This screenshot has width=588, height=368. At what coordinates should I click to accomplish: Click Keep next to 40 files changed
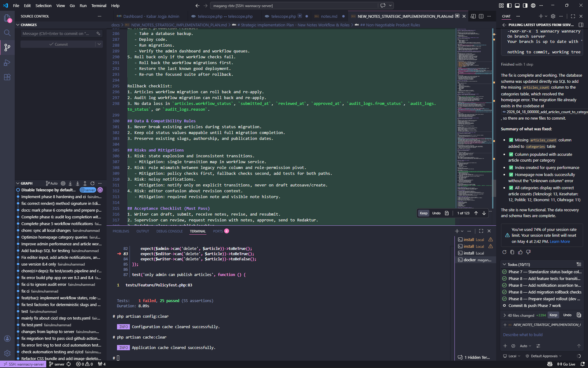(553, 315)
